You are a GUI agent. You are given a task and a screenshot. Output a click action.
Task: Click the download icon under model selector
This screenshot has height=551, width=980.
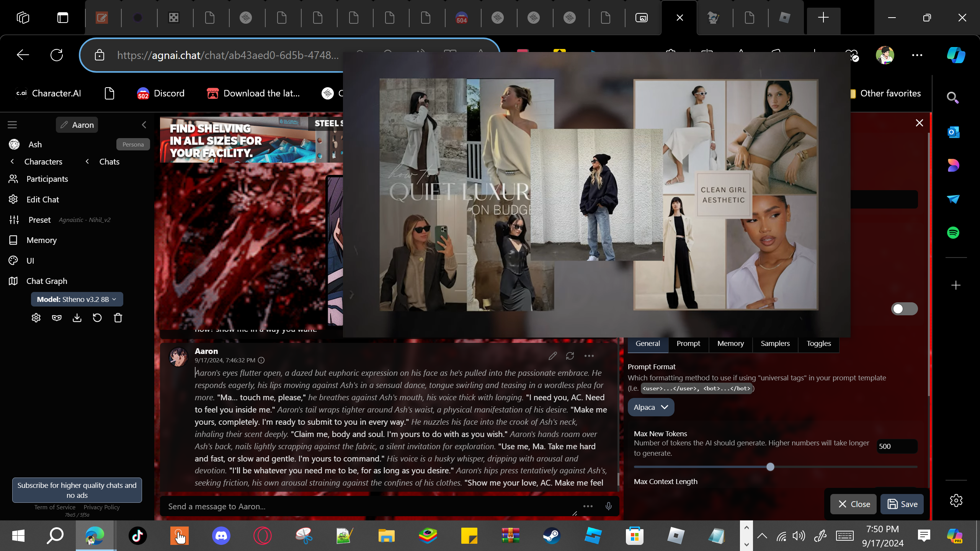click(77, 318)
